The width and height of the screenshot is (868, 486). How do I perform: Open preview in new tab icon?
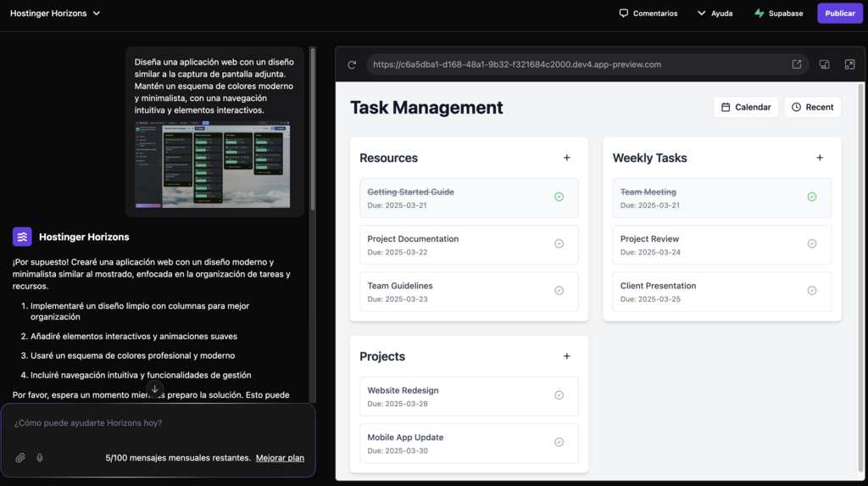[797, 64]
